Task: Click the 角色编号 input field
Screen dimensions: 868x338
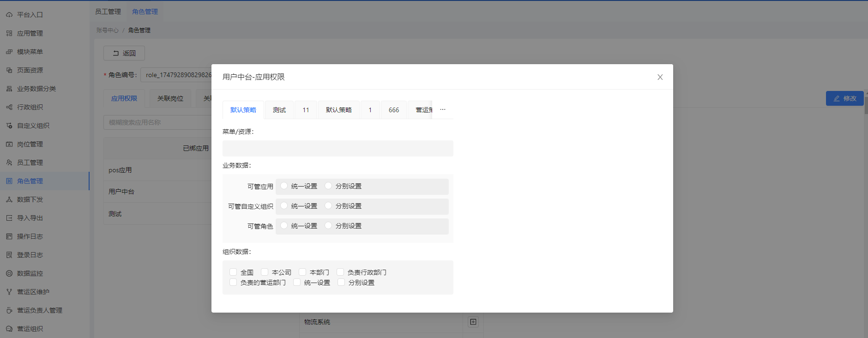Action: pyautogui.click(x=176, y=75)
